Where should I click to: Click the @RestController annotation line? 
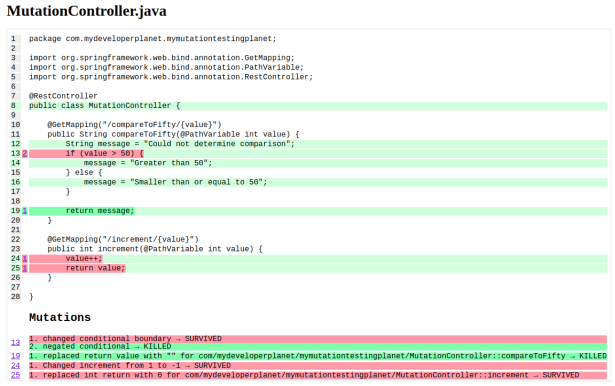(x=63, y=96)
